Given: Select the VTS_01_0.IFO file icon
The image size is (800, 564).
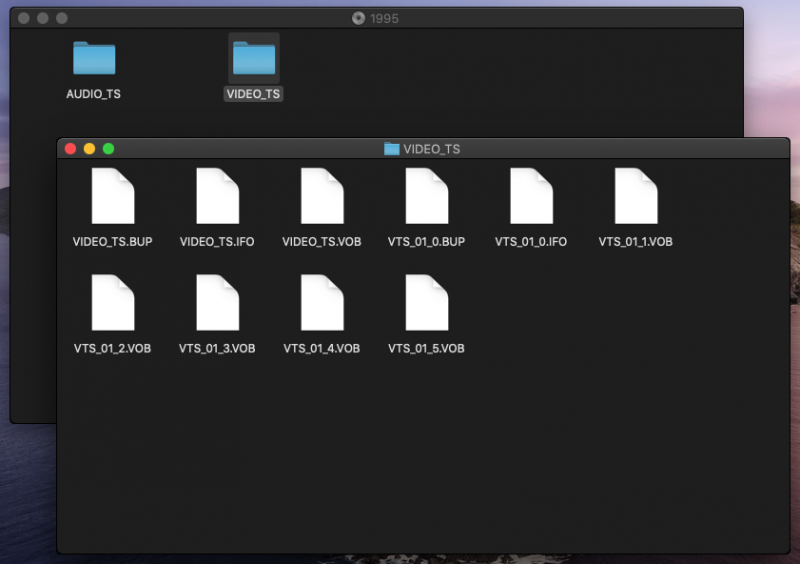Looking at the screenshot, I should pyautogui.click(x=531, y=196).
